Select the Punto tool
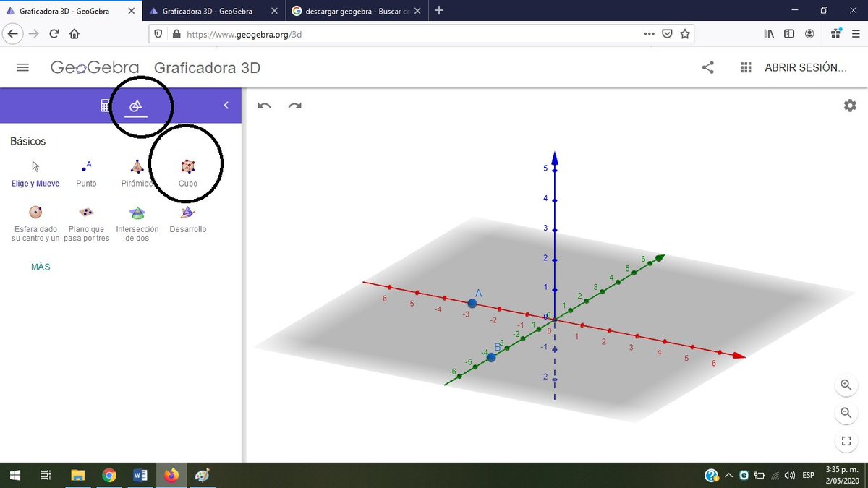The height and width of the screenshot is (488, 868). [x=86, y=174]
